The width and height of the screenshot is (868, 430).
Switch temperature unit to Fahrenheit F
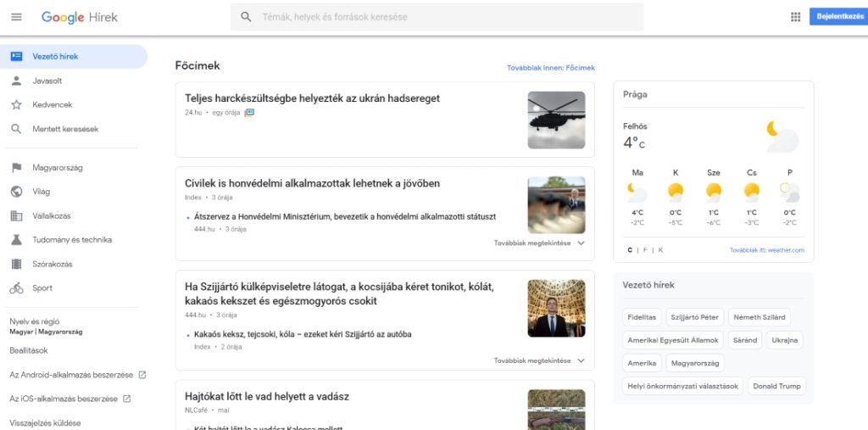645,250
